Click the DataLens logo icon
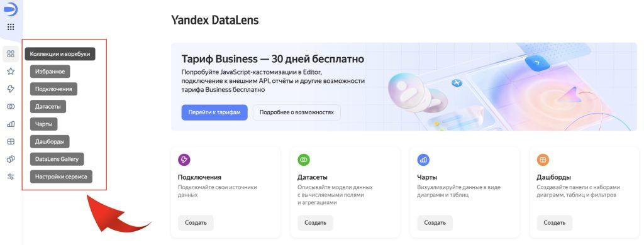The height and width of the screenshot is (245, 644). click(x=11, y=9)
